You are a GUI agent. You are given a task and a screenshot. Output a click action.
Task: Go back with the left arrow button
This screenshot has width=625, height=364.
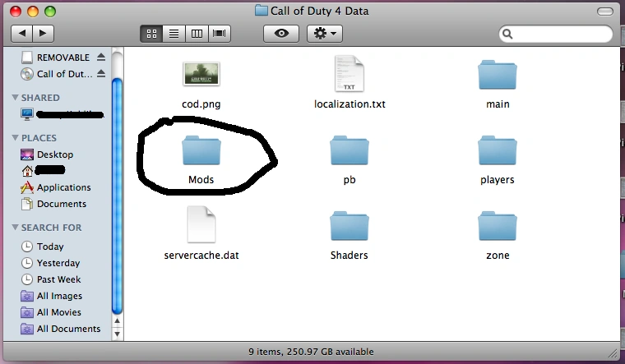22,34
